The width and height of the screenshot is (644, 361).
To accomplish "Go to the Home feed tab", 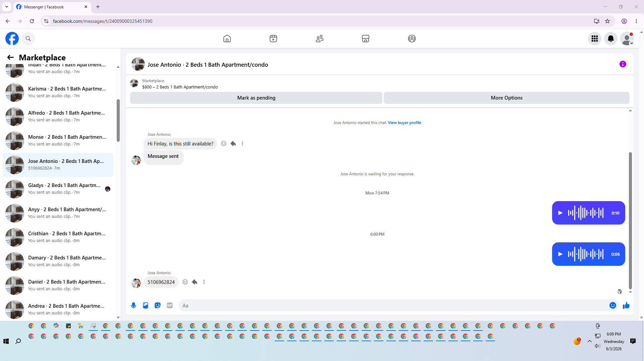I will [227, 39].
